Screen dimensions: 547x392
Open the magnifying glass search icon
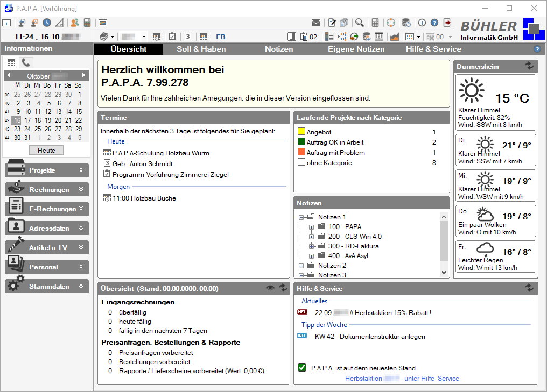pyautogui.click(x=359, y=23)
